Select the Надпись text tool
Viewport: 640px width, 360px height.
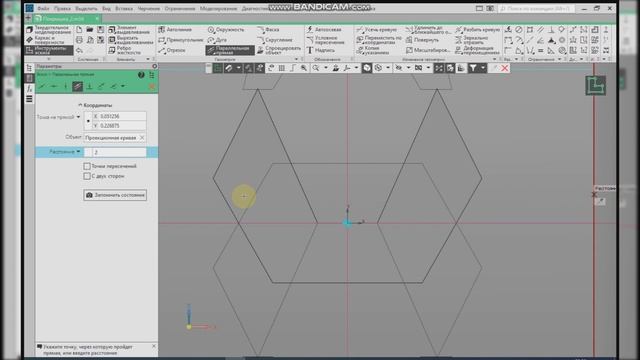pos(321,50)
